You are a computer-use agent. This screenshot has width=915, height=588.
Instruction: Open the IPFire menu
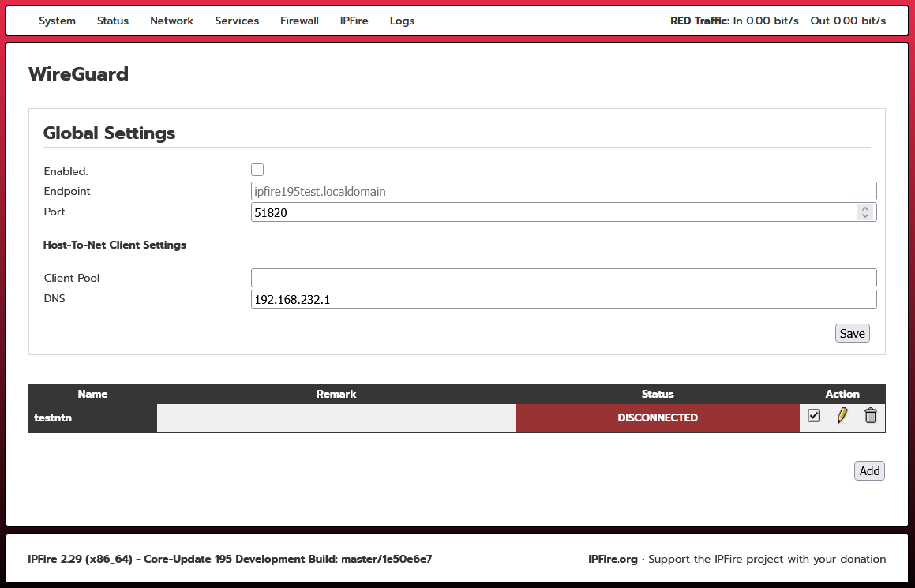click(354, 21)
